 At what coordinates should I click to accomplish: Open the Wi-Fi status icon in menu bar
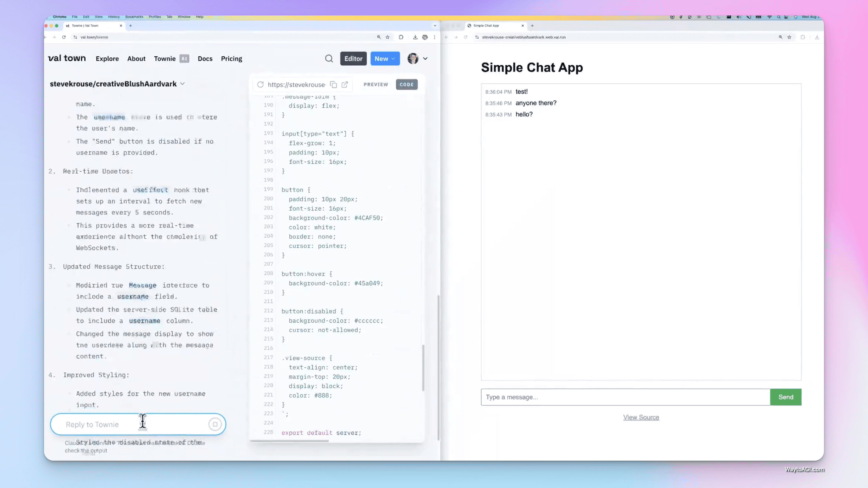coord(769,17)
